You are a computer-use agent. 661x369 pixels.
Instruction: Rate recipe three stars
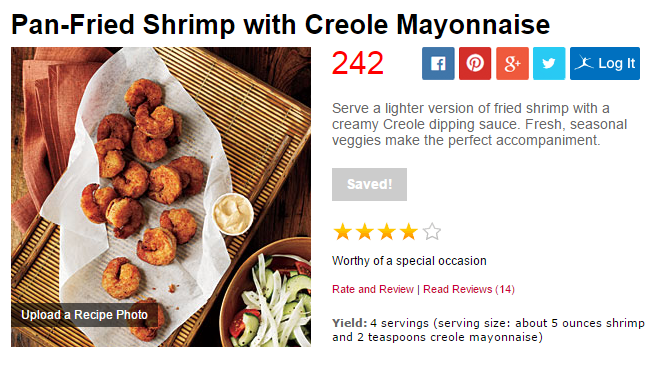387,232
